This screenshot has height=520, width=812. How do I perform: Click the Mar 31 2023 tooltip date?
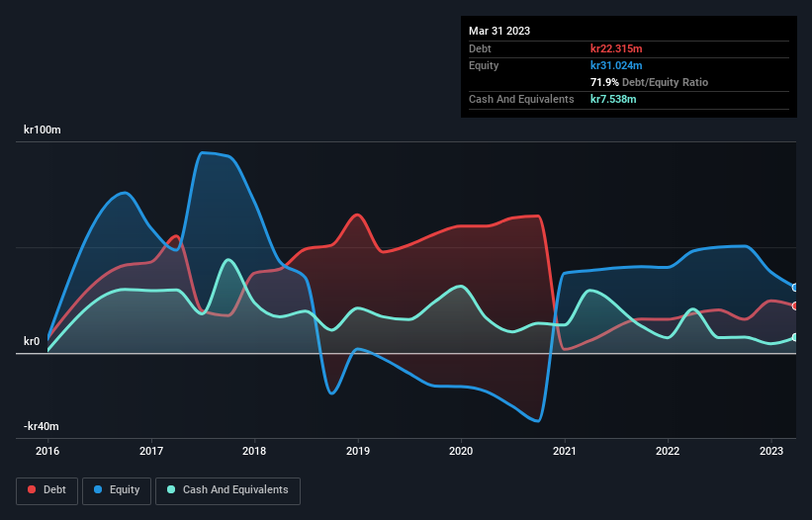click(499, 31)
